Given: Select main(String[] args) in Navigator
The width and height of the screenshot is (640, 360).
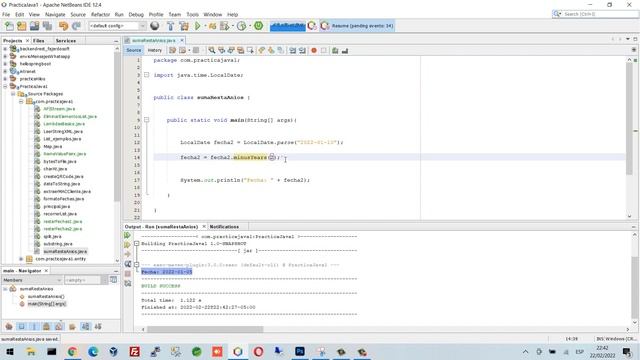Looking at the screenshot, I should pos(47,304).
